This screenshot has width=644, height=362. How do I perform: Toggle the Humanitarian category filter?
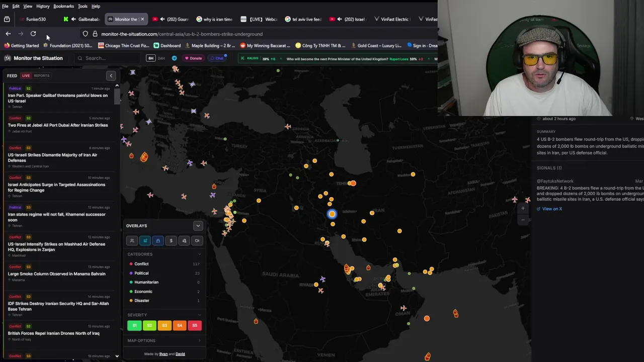pyautogui.click(x=164, y=282)
